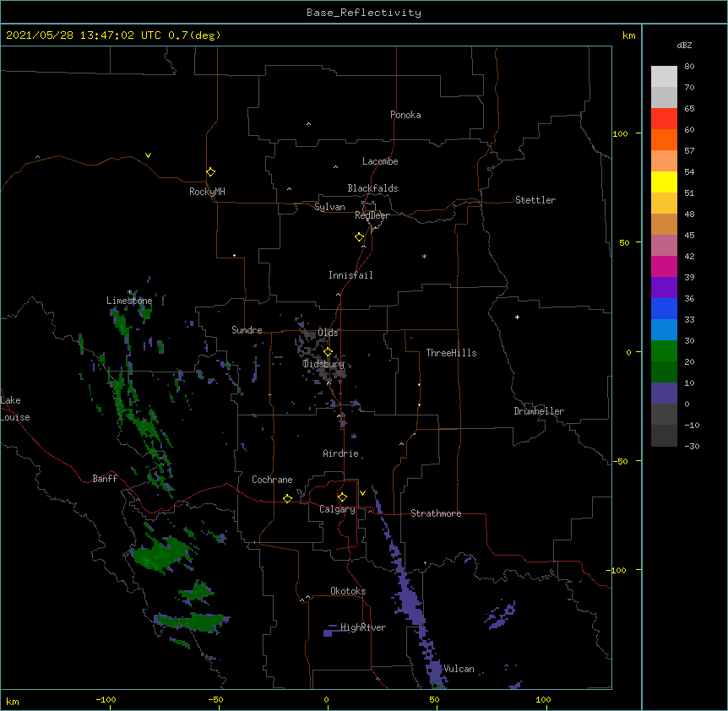Select the 50 tick on the bottom axis
The width and height of the screenshot is (728, 711).
point(434,699)
